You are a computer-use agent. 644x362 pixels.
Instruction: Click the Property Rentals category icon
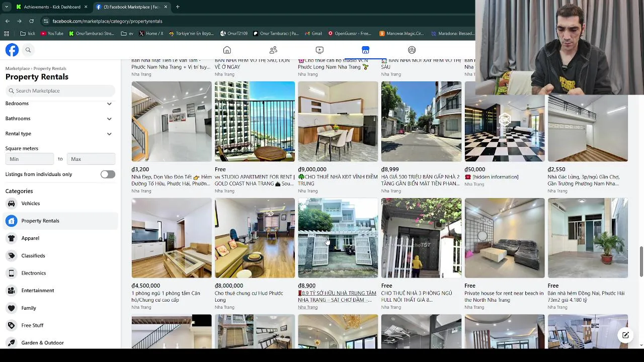click(11, 221)
